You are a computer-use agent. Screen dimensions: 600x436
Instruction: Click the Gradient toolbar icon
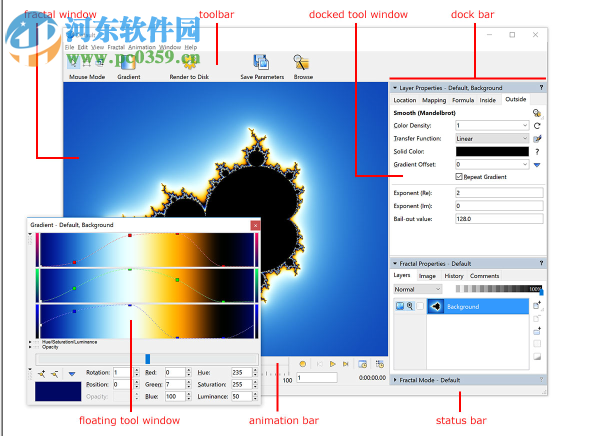[128, 63]
